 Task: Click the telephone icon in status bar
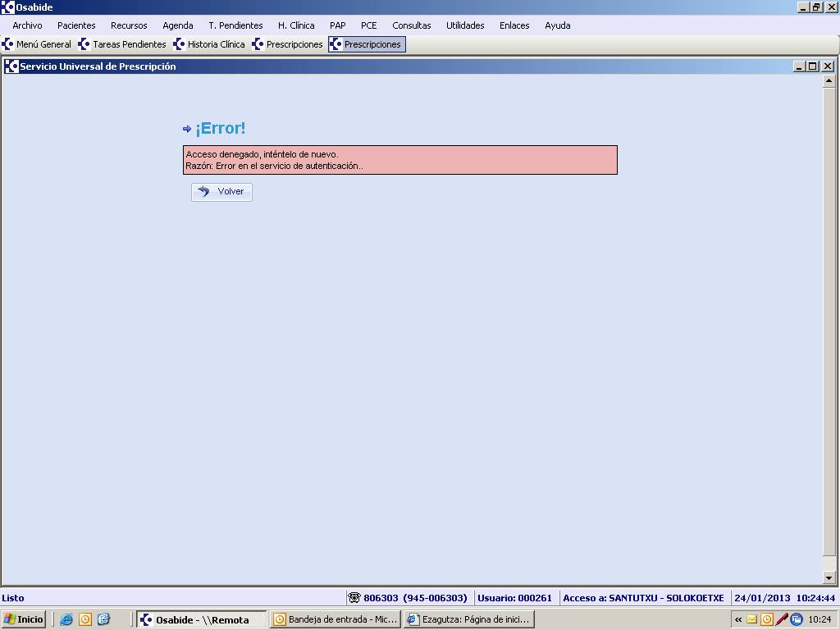(x=354, y=598)
